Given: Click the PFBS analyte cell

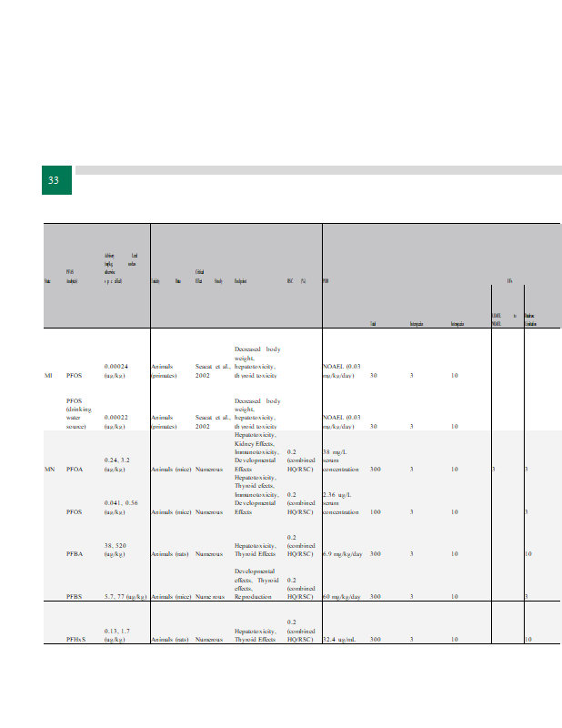Looking at the screenshot, I should coord(76,597).
